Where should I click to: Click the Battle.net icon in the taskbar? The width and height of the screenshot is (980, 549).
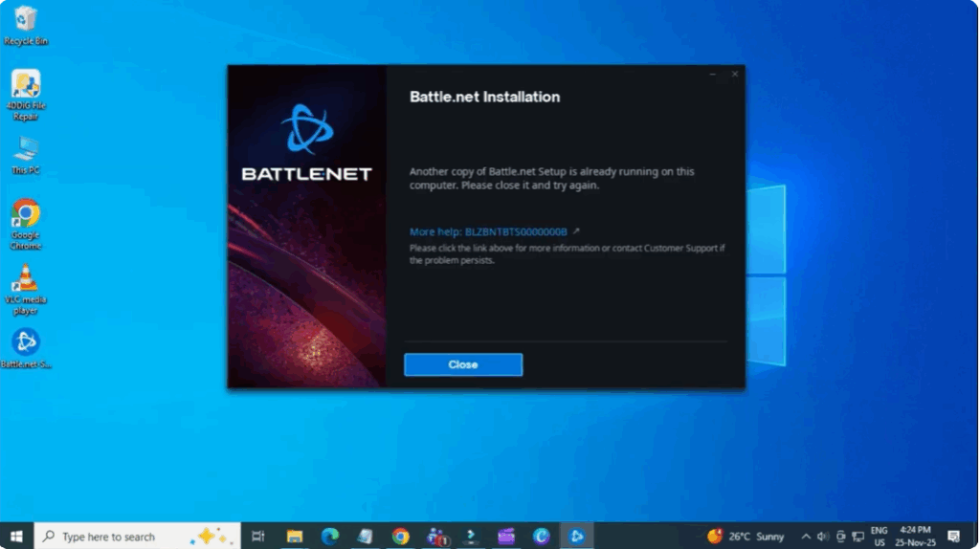coord(576,537)
